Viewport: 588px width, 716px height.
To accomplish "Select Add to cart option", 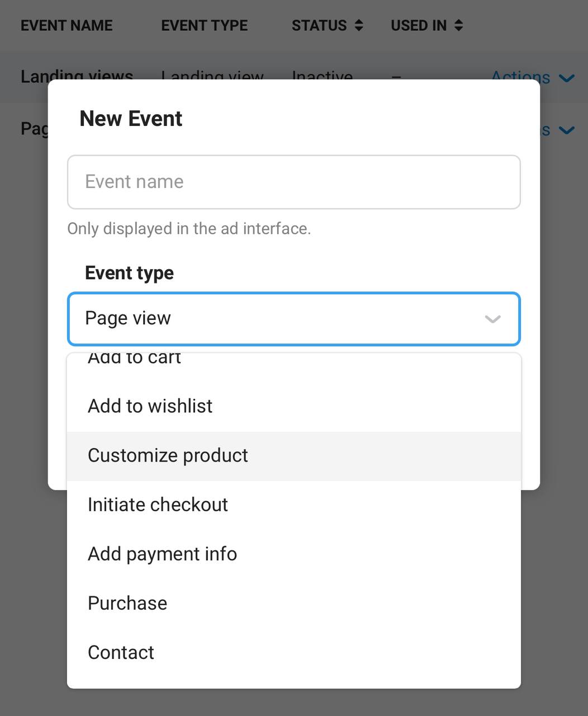I will [x=294, y=359].
